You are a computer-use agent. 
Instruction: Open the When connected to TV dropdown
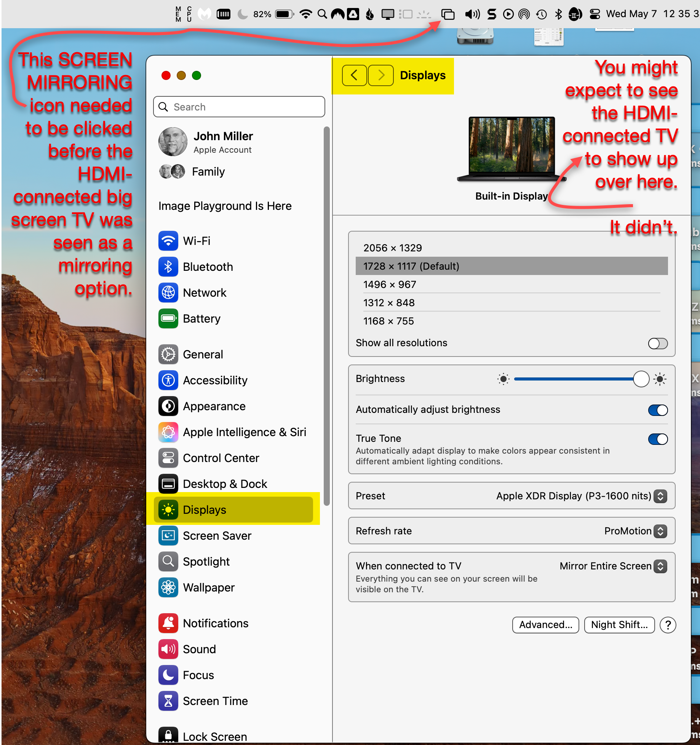pyautogui.click(x=660, y=566)
